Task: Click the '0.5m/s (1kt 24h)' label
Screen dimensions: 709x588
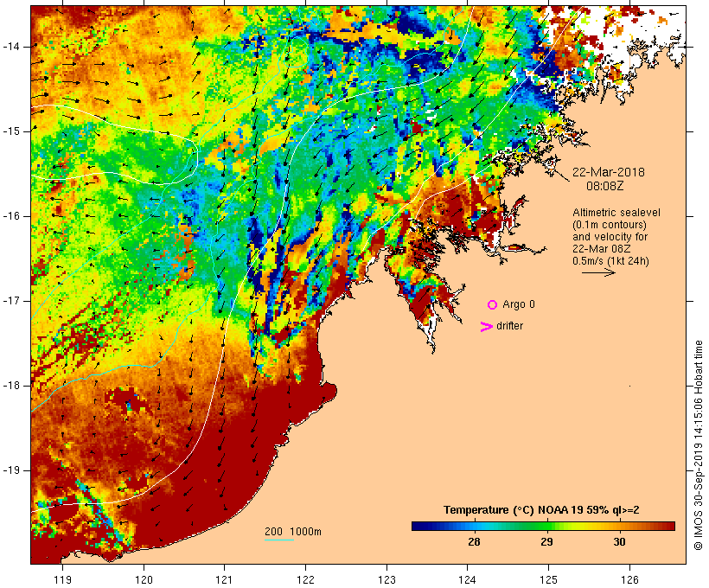Action: 610,261
